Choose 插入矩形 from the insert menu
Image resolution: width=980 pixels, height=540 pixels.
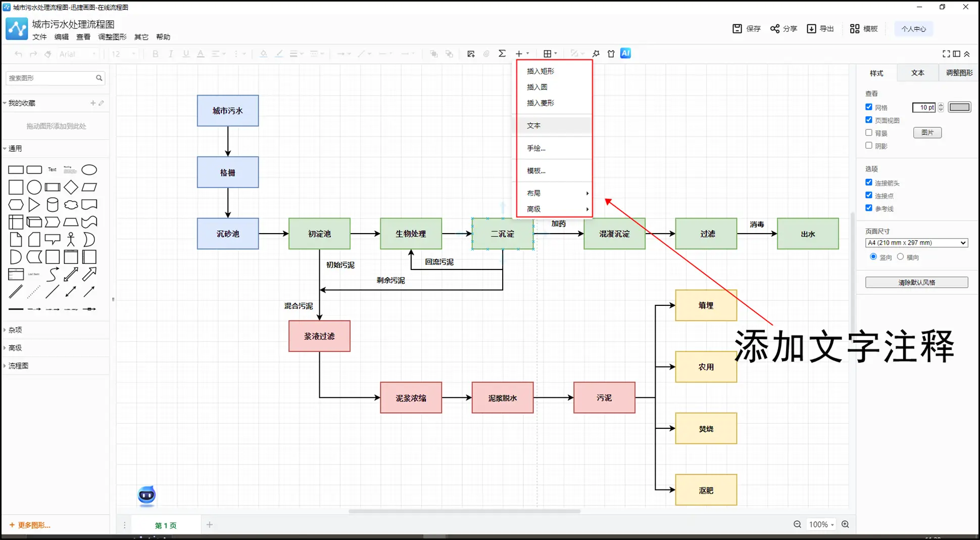(x=555, y=71)
